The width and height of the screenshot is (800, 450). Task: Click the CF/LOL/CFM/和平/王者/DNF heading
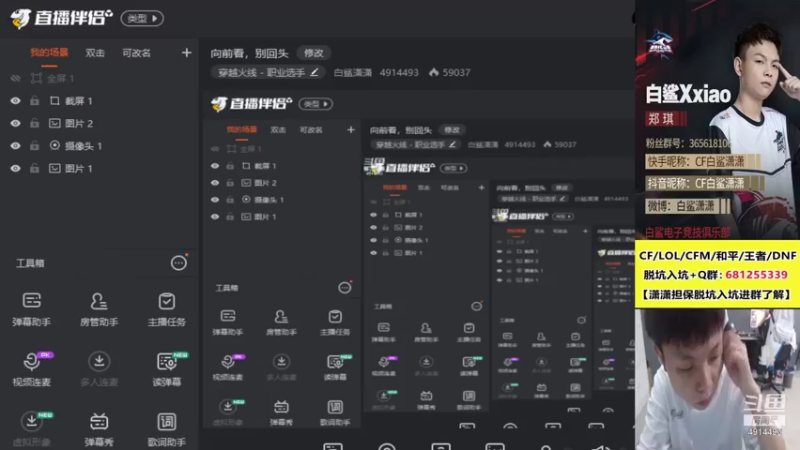[x=717, y=256]
